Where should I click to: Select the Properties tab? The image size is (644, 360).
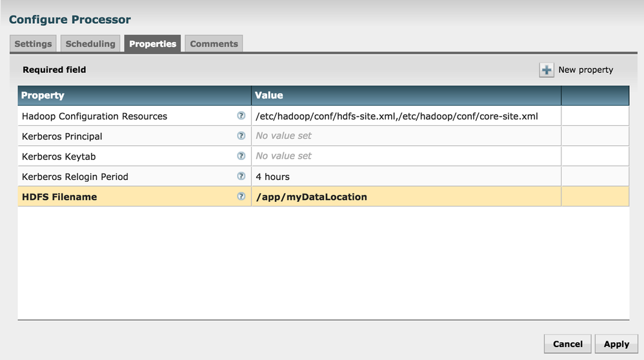pos(152,44)
